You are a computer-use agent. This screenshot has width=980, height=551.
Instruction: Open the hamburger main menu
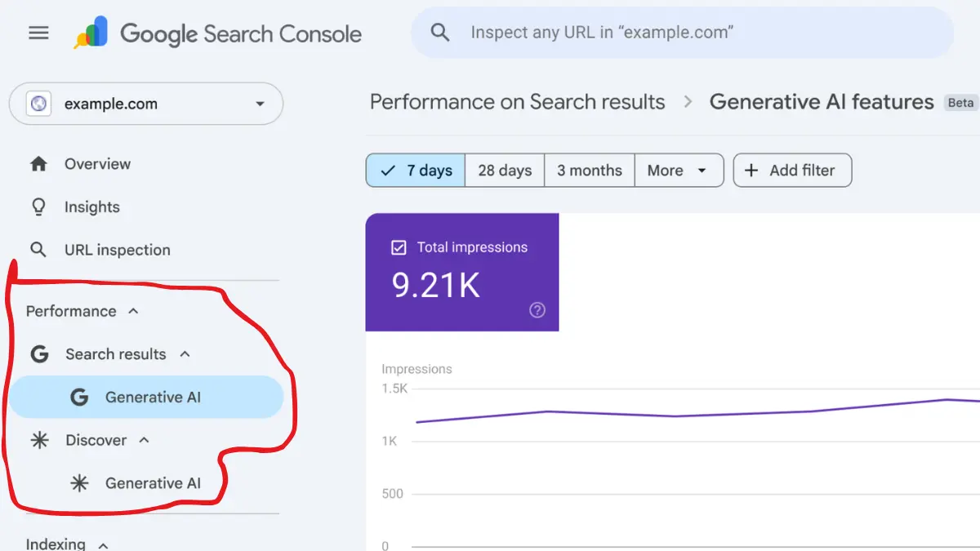[38, 33]
